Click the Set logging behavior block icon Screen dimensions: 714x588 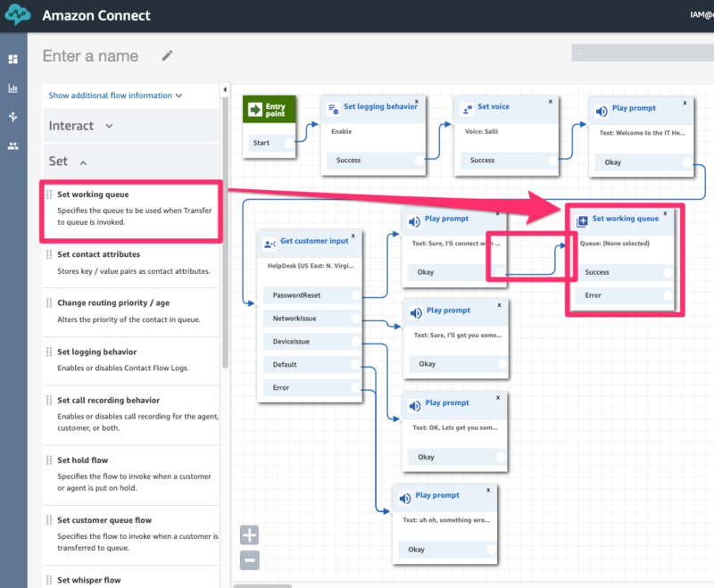pyautogui.click(x=334, y=109)
